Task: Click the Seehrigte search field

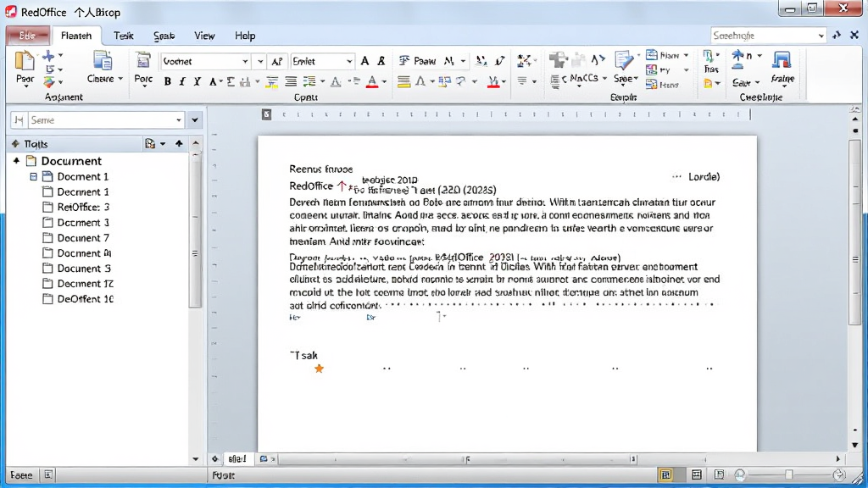Action: click(x=768, y=36)
